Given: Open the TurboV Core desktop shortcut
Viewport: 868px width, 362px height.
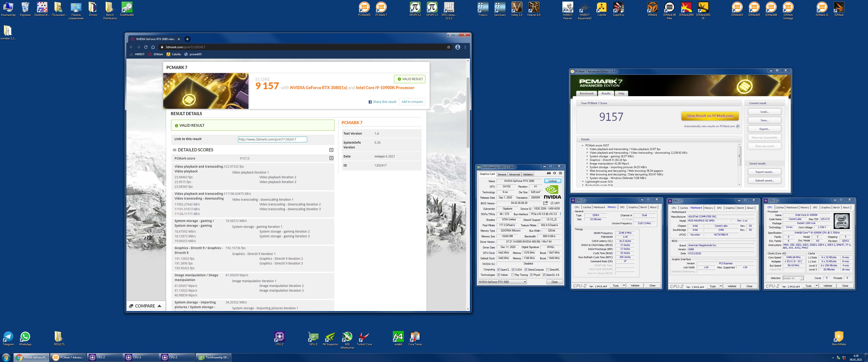Looking at the screenshot, I should click(364, 339).
